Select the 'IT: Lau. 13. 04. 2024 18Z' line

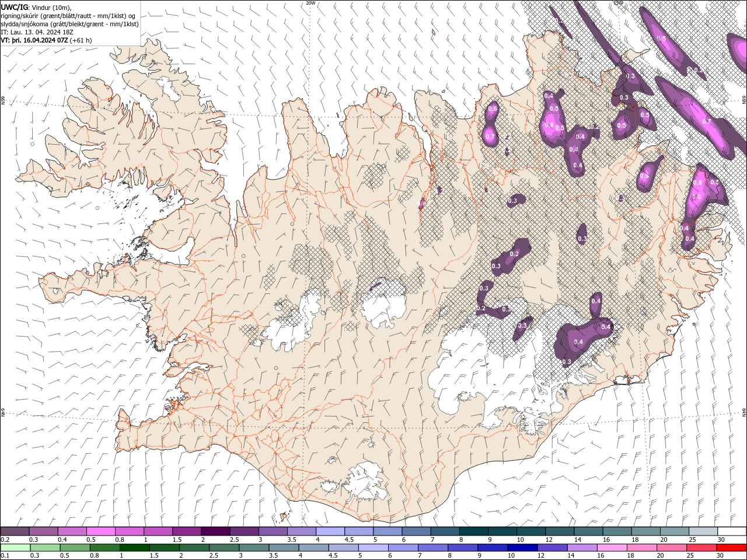pyautogui.click(x=37, y=32)
